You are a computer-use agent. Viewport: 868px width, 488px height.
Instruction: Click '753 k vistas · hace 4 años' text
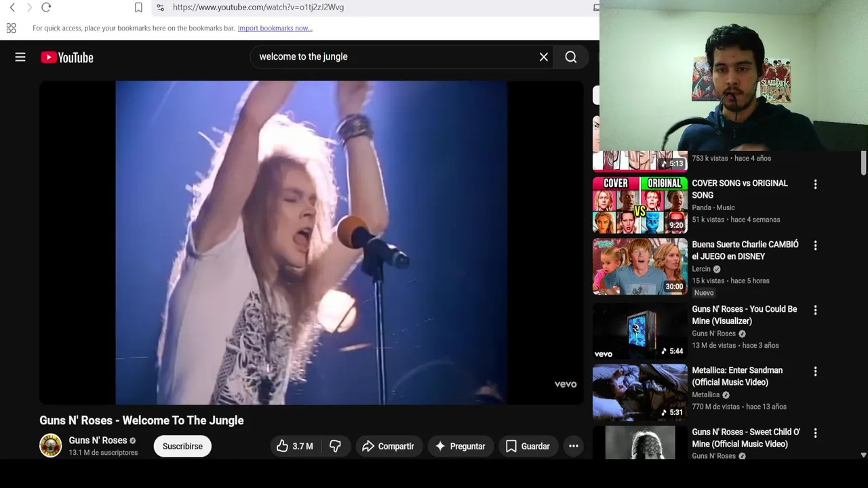tap(731, 159)
